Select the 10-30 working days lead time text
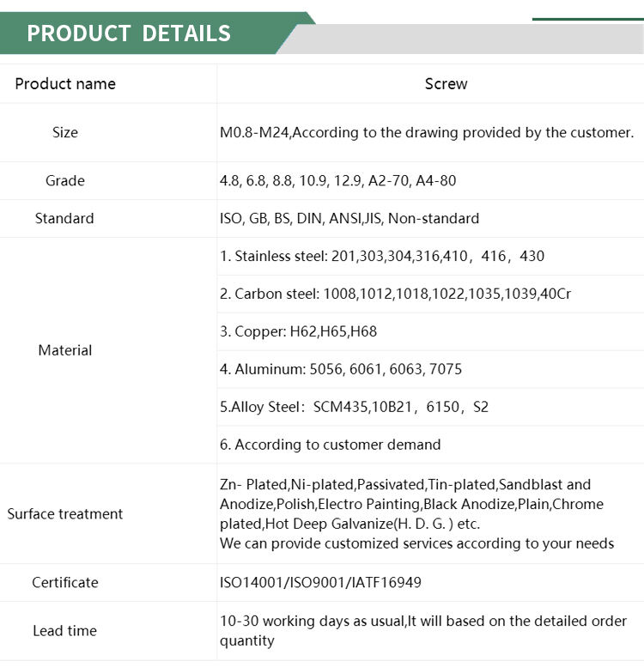This screenshot has width=644, height=667. [x=423, y=630]
